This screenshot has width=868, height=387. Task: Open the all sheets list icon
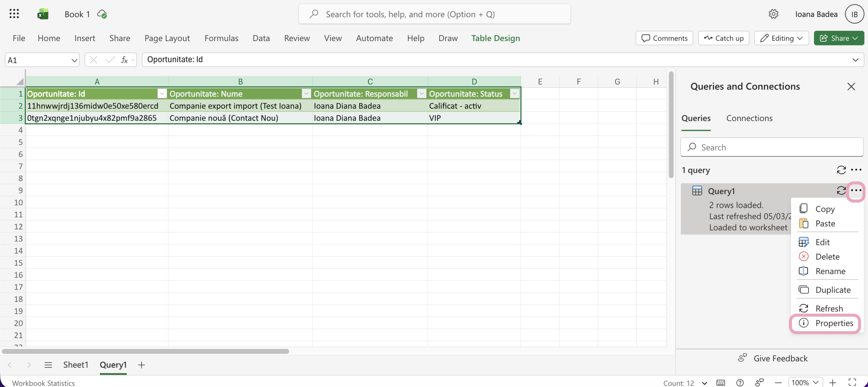[x=48, y=365]
